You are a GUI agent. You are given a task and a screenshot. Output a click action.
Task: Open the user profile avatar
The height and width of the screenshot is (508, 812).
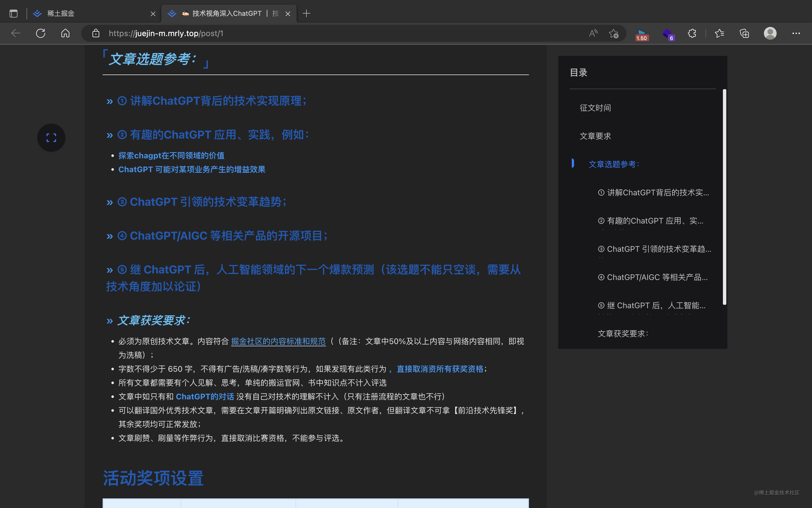(x=770, y=33)
